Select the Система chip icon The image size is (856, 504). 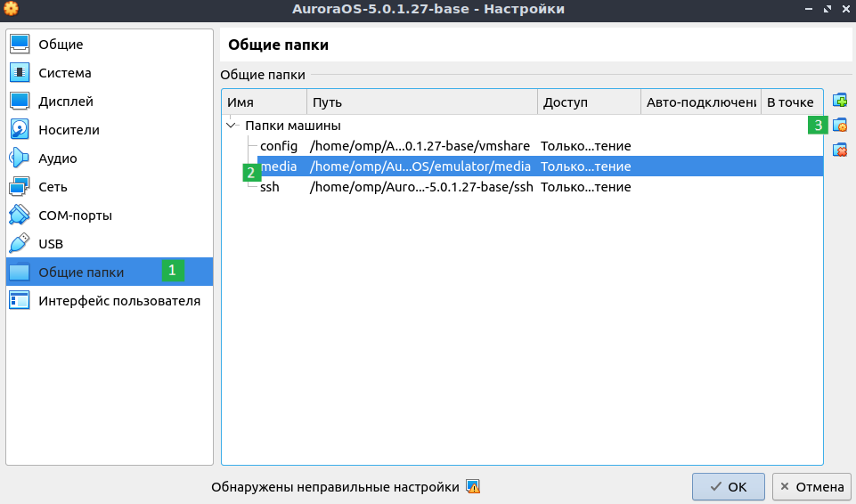pyautogui.click(x=20, y=72)
